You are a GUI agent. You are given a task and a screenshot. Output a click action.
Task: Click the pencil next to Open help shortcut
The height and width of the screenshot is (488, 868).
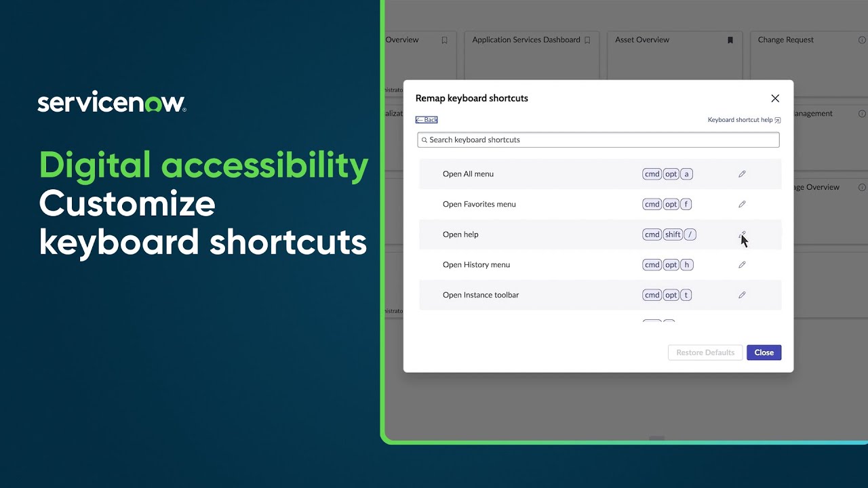[742, 234]
